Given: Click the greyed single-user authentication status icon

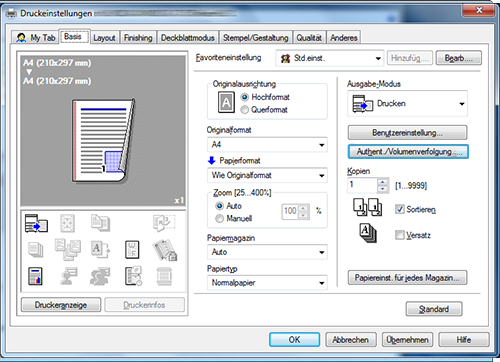Looking at the screenshot, I should [x=69, y=276].
